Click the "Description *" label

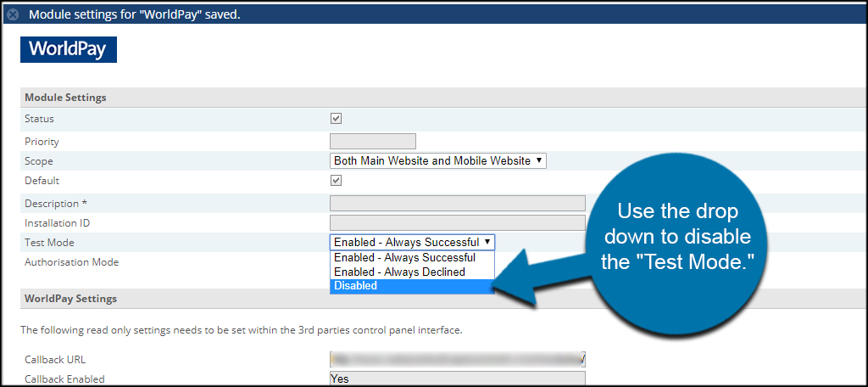click(x=56, y=204)
